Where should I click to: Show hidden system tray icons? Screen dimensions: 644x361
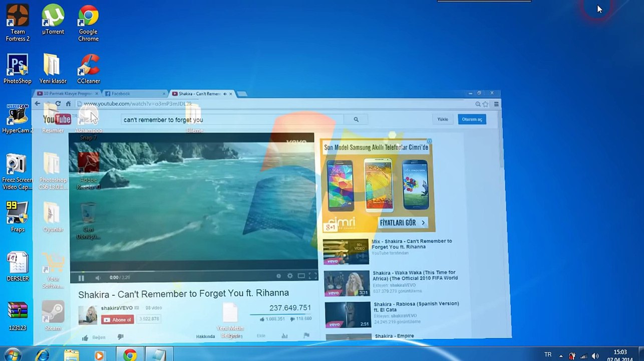[561, 355]
